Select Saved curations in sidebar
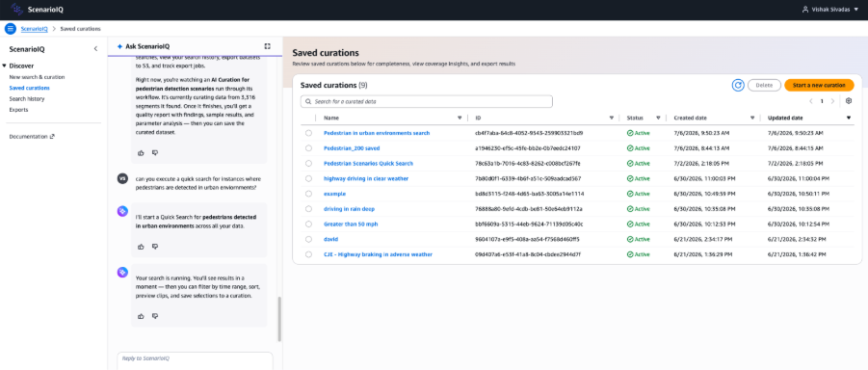The width and height of the screenshot is (868, 370). click(x=29, y=88)
